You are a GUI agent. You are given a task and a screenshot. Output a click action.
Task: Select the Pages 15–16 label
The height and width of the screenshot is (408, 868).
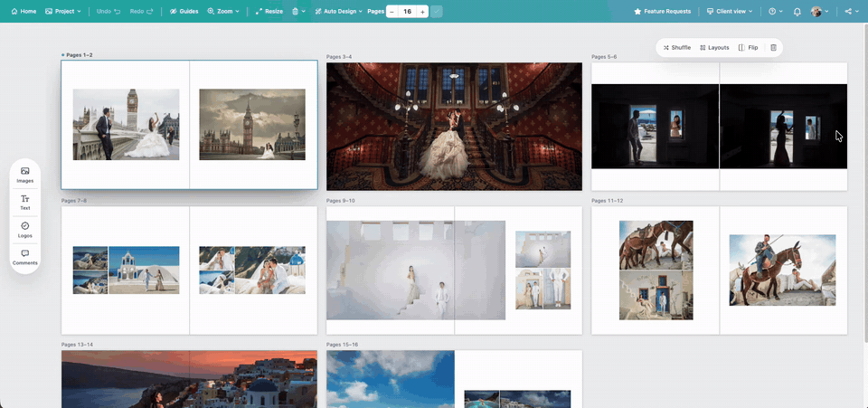(342, 345)
